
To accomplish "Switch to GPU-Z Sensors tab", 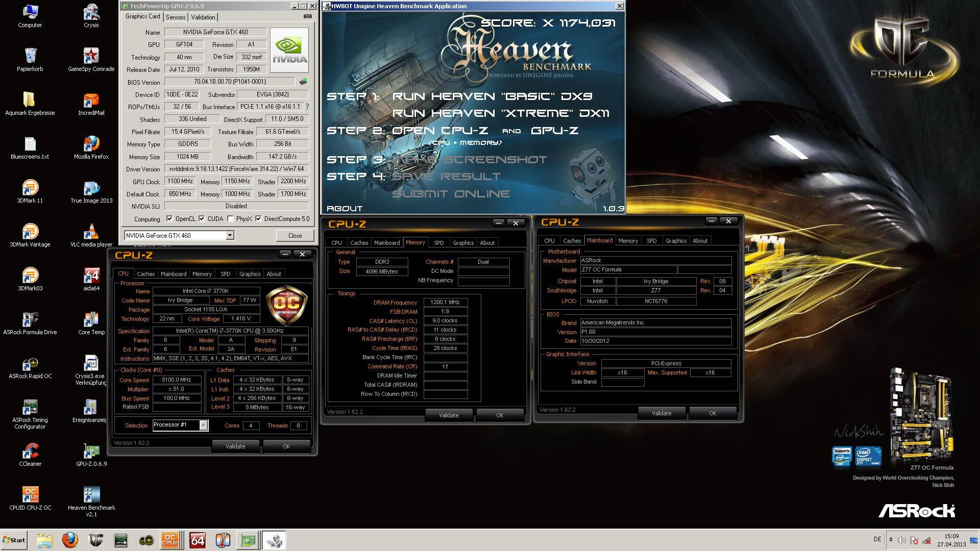I will (x=176, y=17).
